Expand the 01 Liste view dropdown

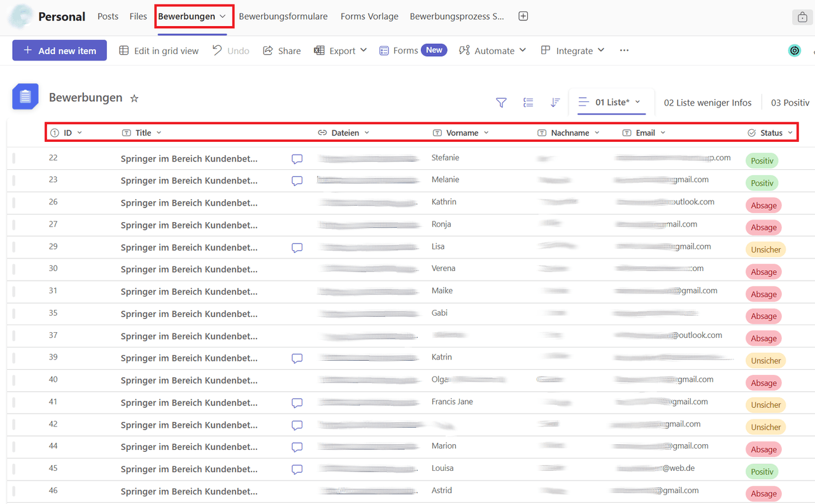coord(637,102)
